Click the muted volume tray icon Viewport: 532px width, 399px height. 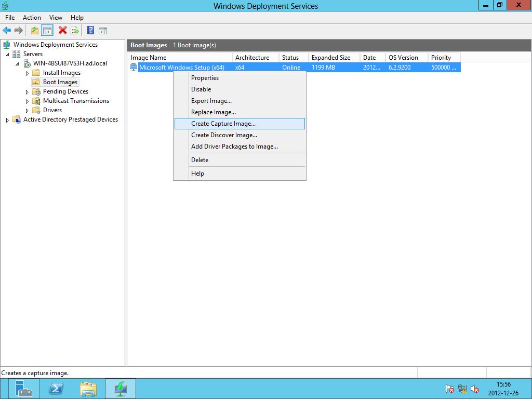(475, 389)
